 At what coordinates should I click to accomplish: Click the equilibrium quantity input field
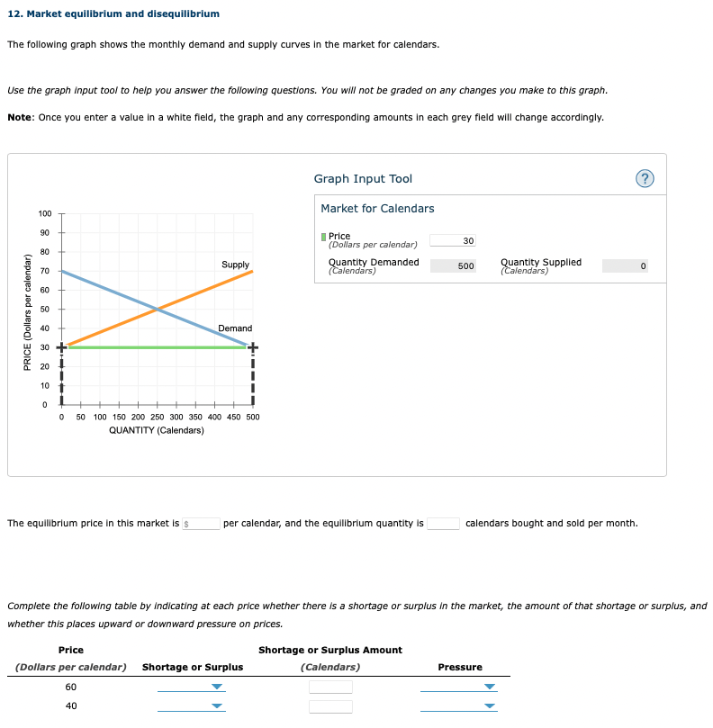pos(443,523)
